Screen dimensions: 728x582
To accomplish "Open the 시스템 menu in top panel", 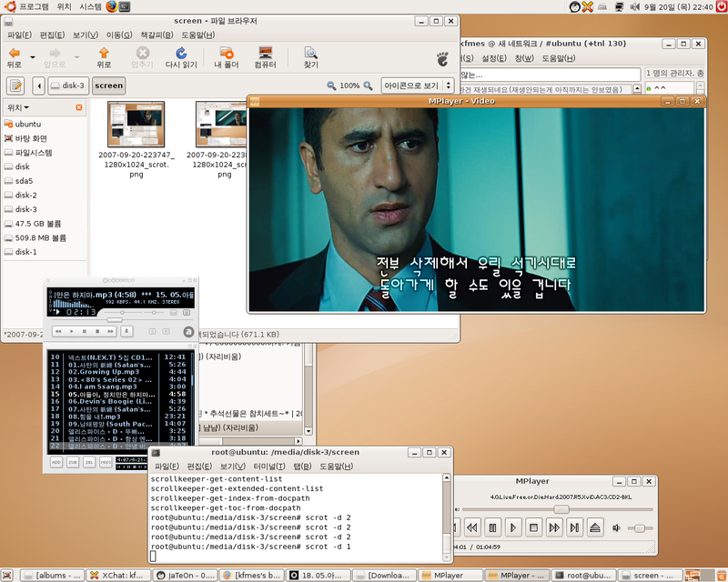I will (90, 6).
